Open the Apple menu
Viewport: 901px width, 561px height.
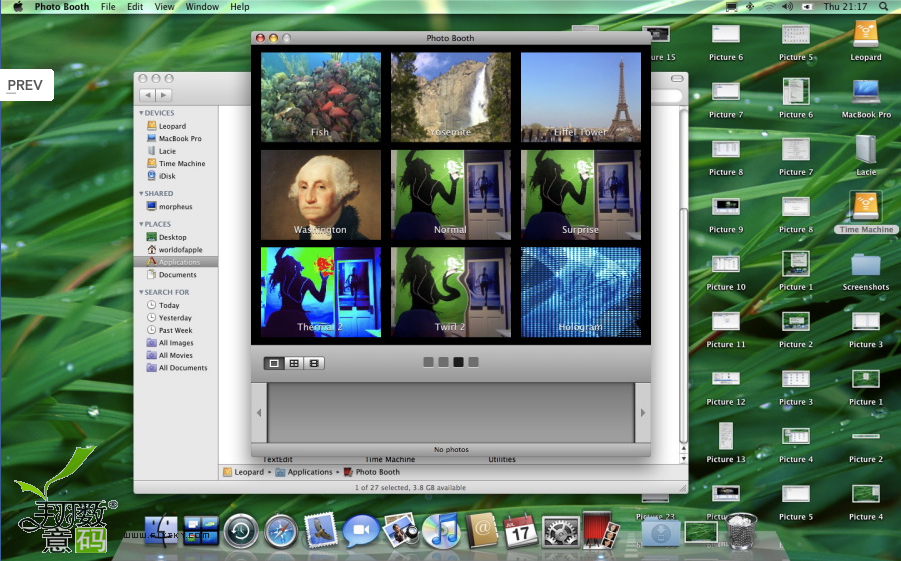pyautogui.click(x=18, y=7)
